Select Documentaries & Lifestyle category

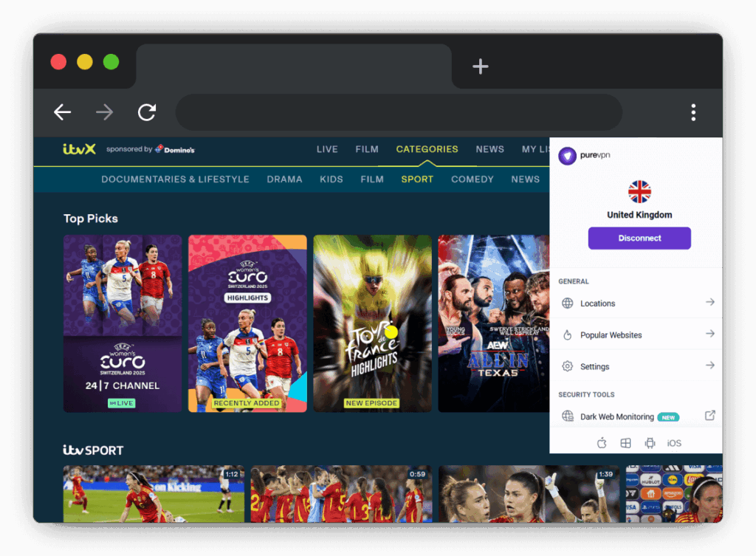click(176, 179)
